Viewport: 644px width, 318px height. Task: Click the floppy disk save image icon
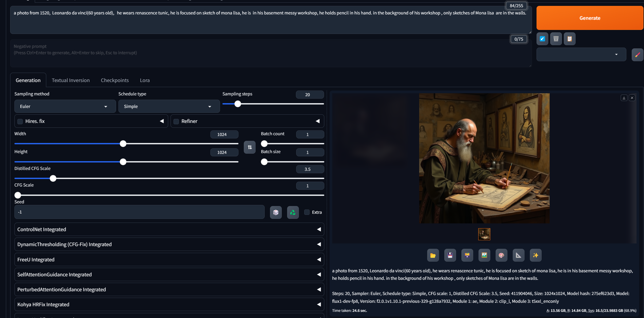(x=450, y=255)
